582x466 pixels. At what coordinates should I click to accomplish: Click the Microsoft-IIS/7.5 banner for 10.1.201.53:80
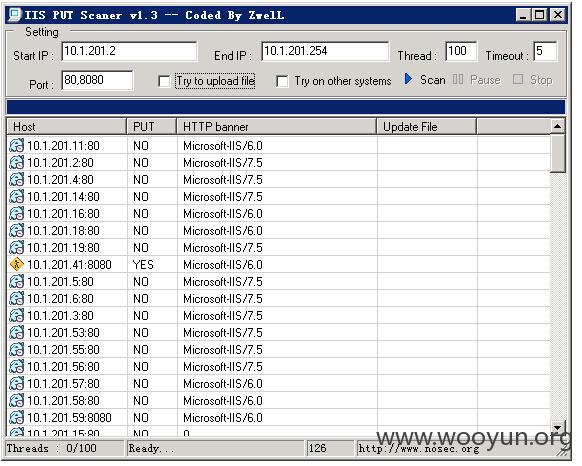(223, 333)
